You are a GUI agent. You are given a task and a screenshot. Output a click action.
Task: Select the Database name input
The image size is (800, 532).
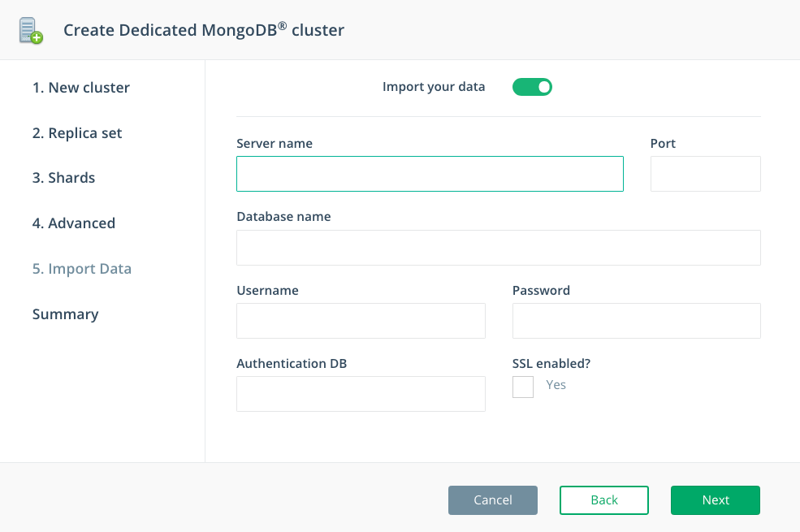498,248
